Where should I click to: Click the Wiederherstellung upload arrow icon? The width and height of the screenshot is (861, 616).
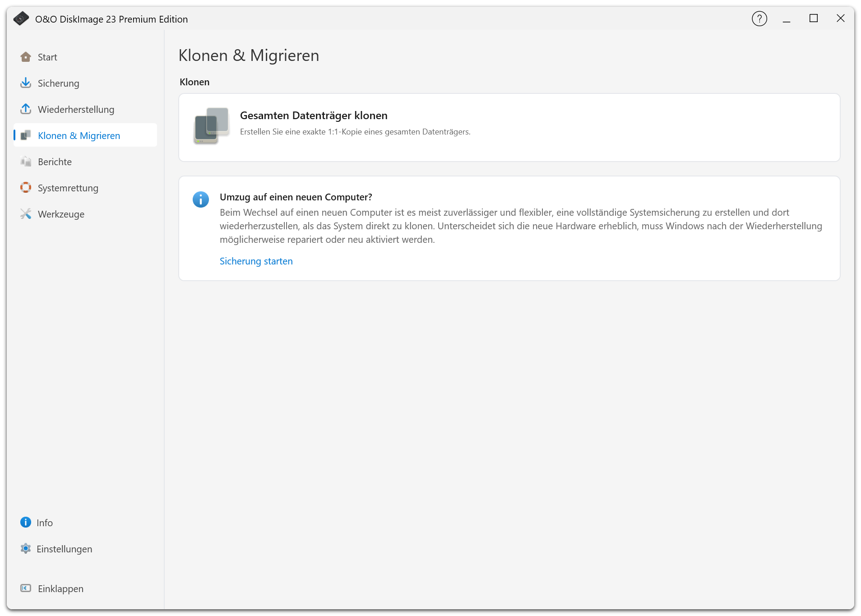click(x=26, y=109)
